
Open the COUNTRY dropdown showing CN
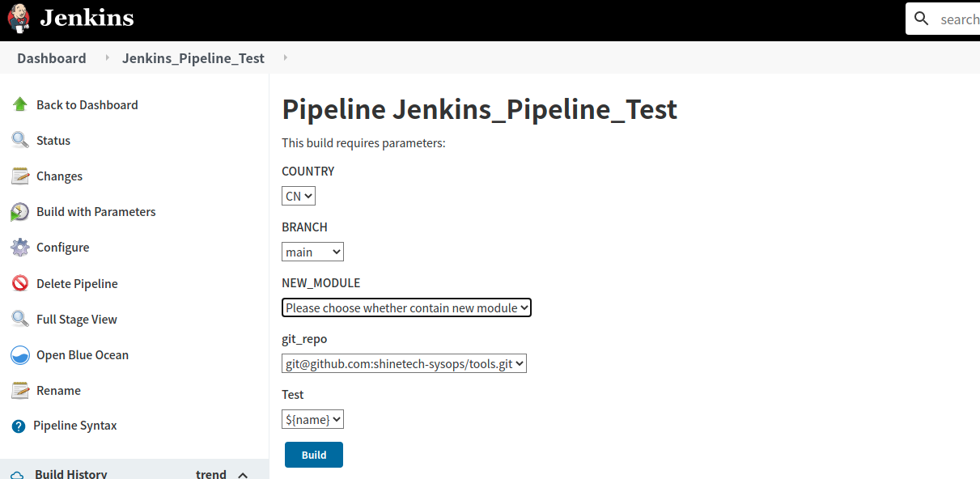tap(298, 195)
